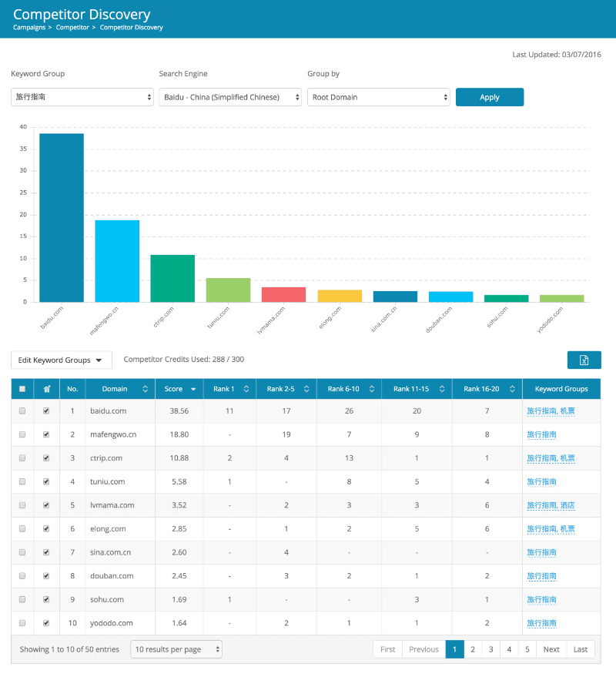
Task: Click the Score sort arrow
Action: [x=194, y=389]
